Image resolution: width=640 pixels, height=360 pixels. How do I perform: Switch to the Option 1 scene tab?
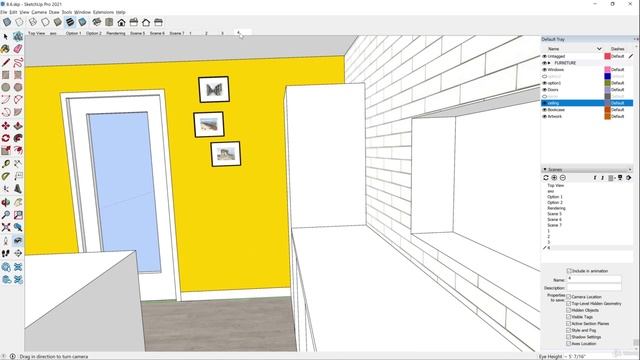pyautogui.click(x=74, y=33)
